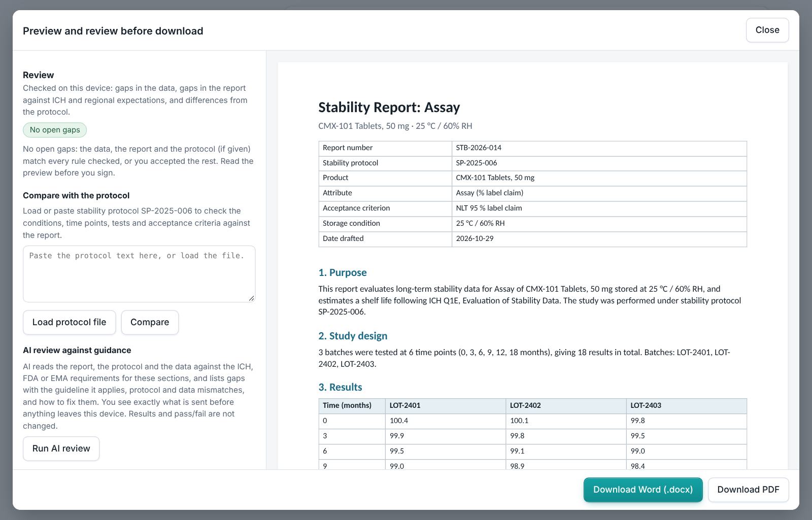Click the LOT-2403 column header
The height and width of the screenshot is (520, 812).
[686, 406]
